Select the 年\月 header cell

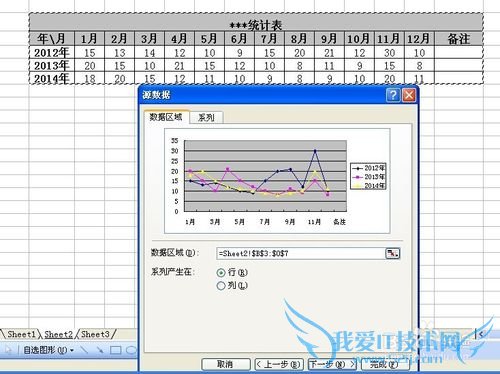click(52, 39)
